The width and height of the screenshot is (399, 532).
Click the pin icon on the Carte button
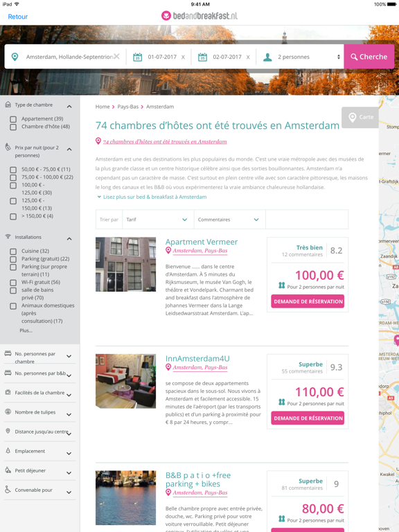tap(353, 117)
